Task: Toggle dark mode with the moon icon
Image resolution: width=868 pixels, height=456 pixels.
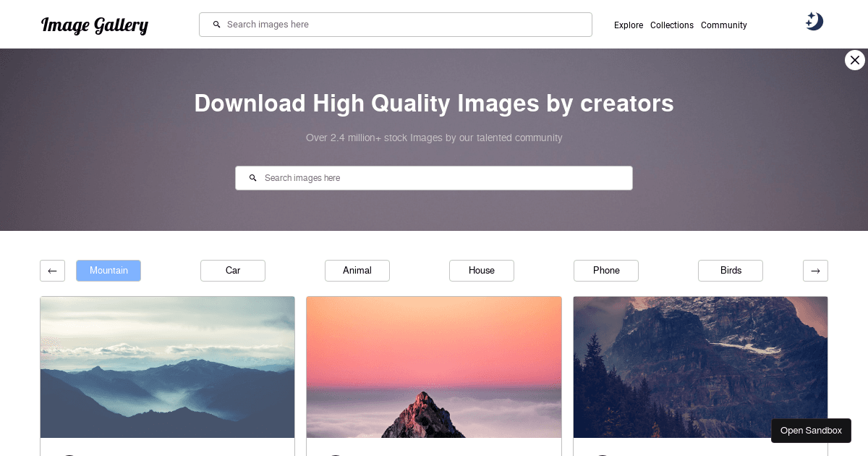Action: (814, 21)
